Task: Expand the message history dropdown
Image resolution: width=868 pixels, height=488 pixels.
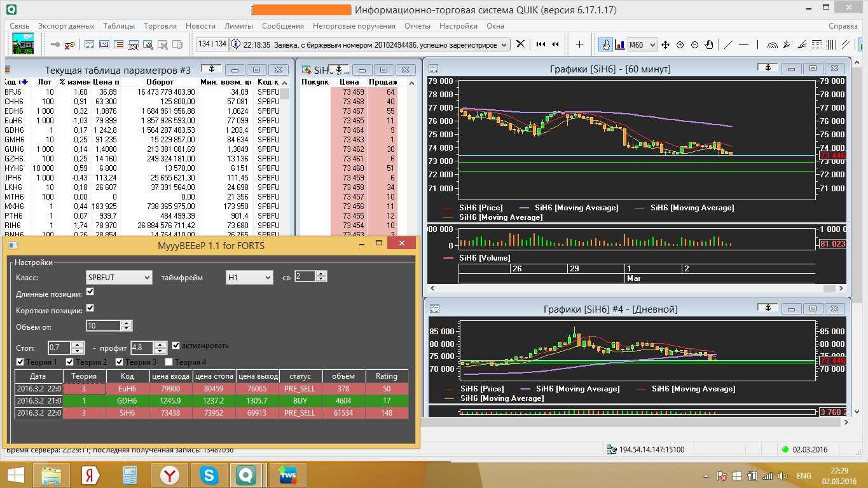Action: [504, 44]
